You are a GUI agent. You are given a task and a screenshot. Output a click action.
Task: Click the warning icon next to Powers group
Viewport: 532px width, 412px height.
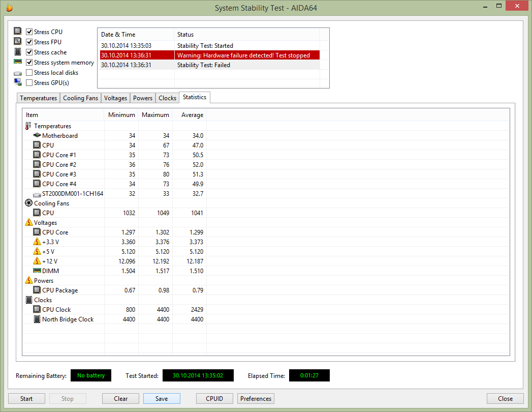29,280
